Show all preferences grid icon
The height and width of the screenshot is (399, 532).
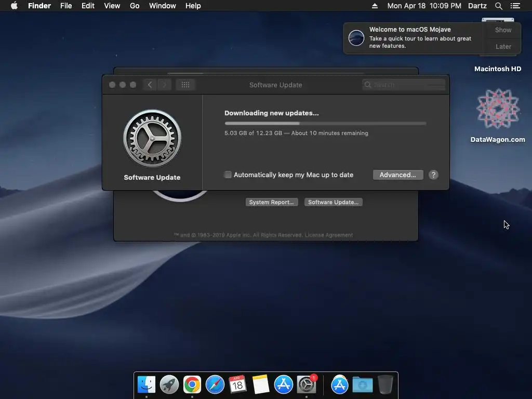[x=185, y=85]
